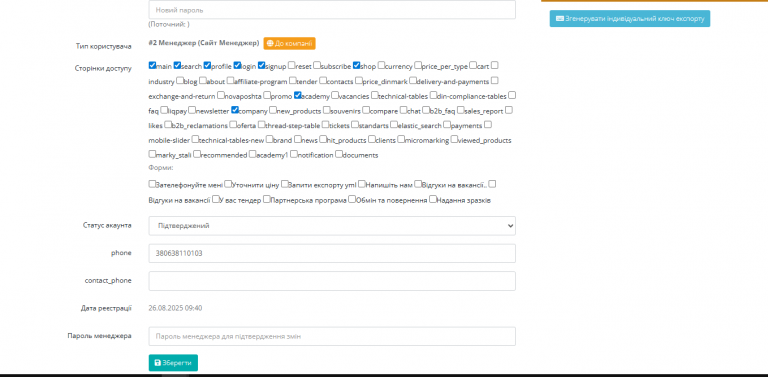The image size is (768, 377).
Task: Tick the standarts checkbox
Action: 355,125
